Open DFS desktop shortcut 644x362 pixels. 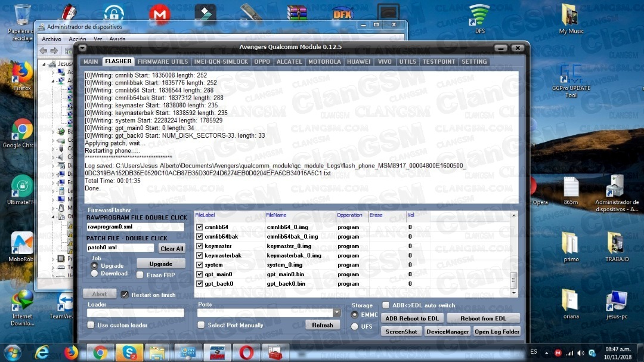pyautogui.click(x=479, y=19)
